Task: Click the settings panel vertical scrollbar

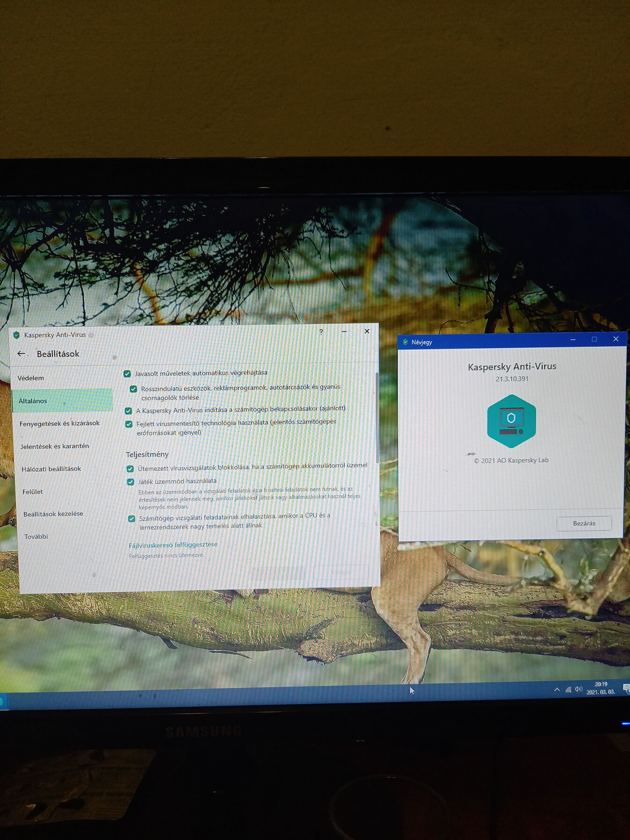Action: [377, 417]
